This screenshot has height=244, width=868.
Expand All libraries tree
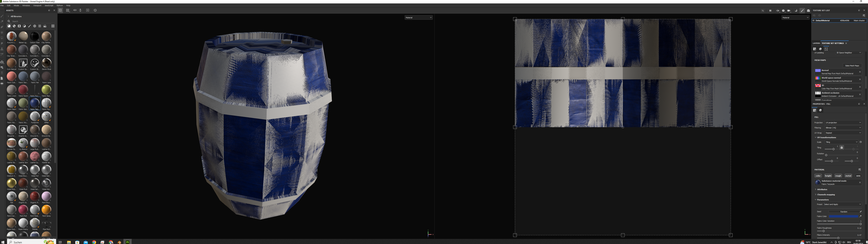(x=8, y=16)
